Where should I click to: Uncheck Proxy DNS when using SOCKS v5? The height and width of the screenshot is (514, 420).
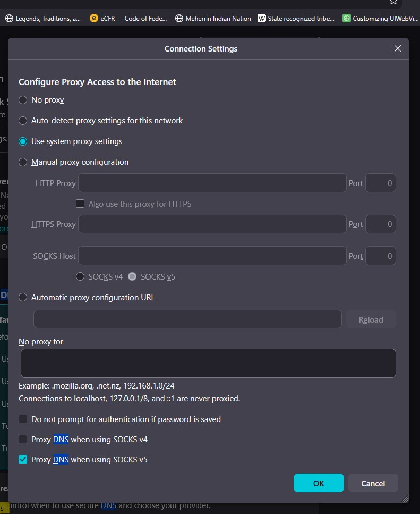[x=23, y=460]
